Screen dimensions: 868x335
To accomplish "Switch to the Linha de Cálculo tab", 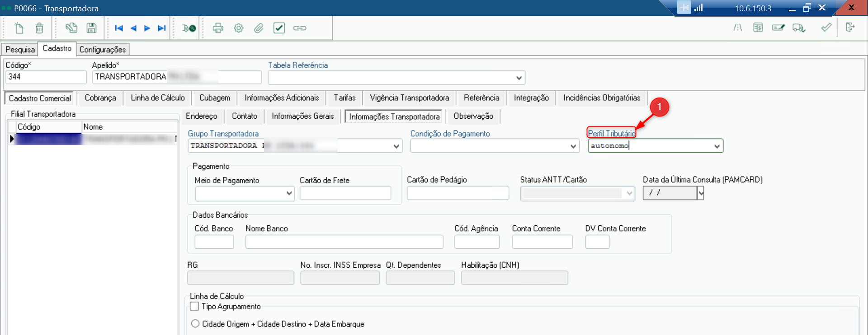I will pos(158,98).
